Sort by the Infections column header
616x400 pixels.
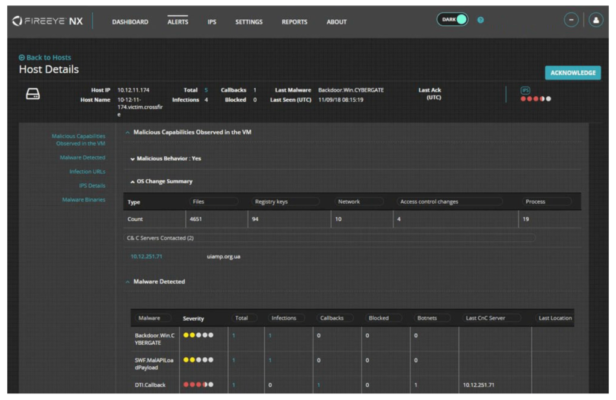(287, 318)
